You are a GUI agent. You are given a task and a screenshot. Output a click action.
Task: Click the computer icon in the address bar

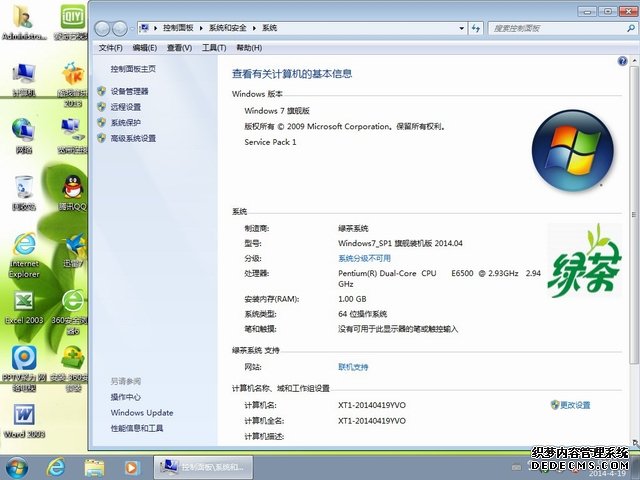pyautogui.click(x=144, y=28)
